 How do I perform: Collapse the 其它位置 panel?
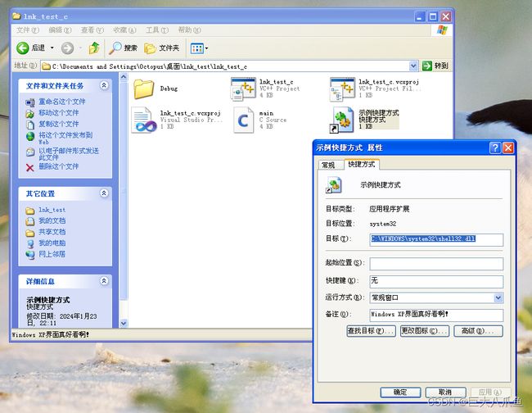coord(104,193)
